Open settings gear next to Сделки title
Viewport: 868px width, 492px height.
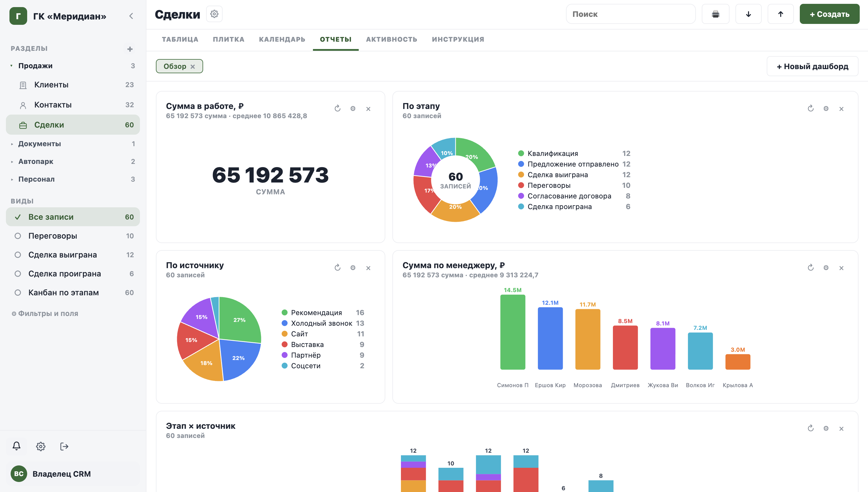click(214, 14)
